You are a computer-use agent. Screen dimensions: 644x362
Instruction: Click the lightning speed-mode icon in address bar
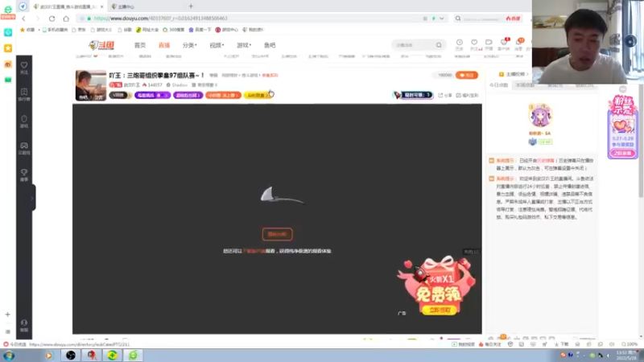[x=434, y=19]
